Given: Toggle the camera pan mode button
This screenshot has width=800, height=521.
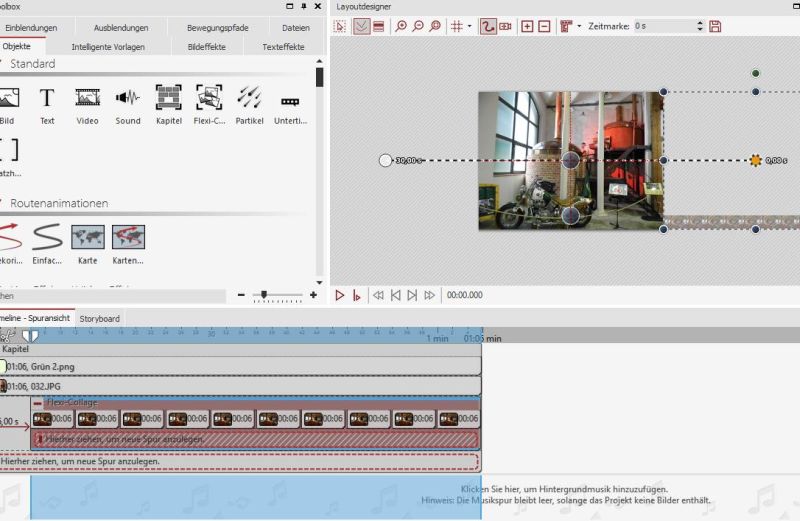Looking at the screenshot, I should tap(506, 26).
